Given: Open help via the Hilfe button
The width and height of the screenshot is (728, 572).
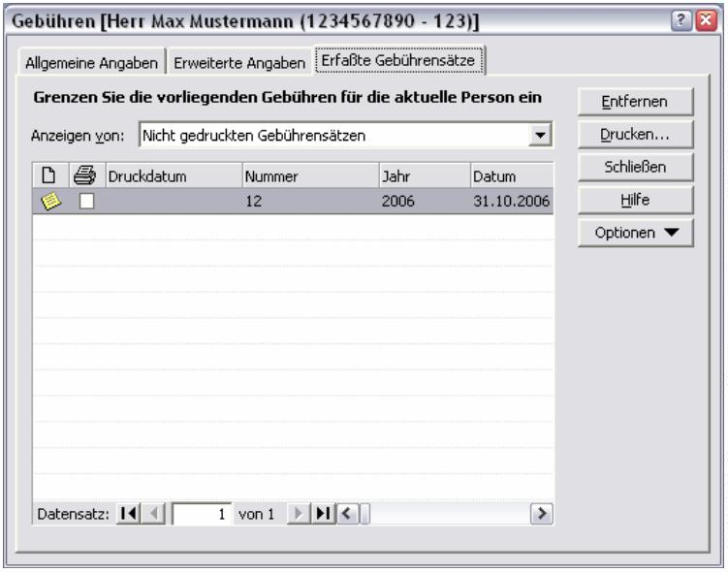Looking at the screenshot, I should coord(636,200).
